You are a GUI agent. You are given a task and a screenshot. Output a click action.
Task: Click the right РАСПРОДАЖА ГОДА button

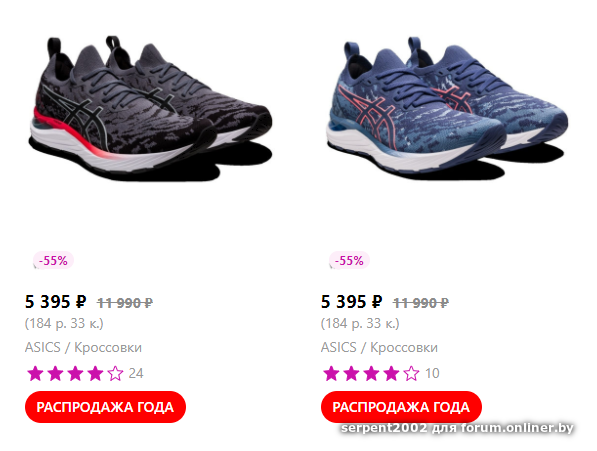click(401, 407)
